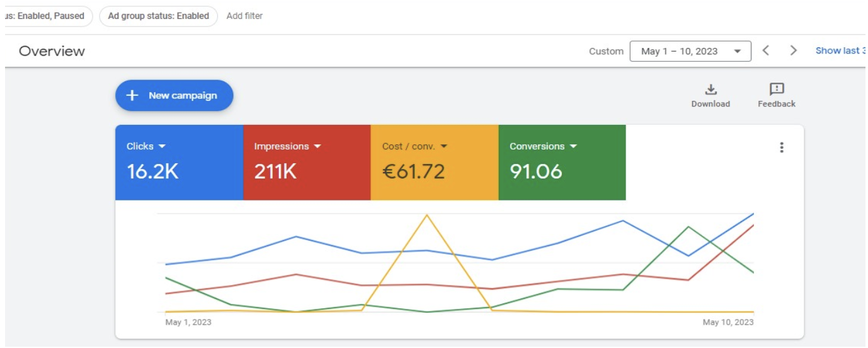This screenshot has width=868, height=348.
Task: Open the three-dot more options menu
Action: click(782, 148)
